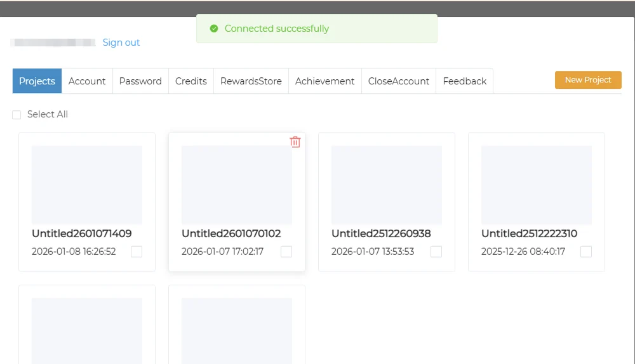Screen dimensions: 635x364
Task: Tick checkbox for Untitled2512222310
Action: (x=586, y=252)
